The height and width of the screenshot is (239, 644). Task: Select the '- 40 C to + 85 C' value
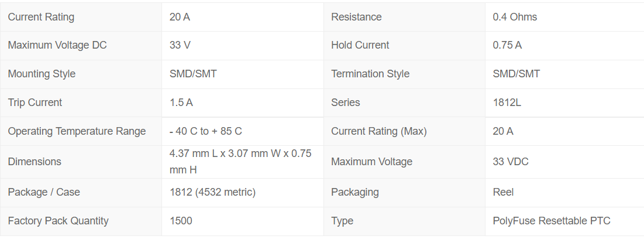(213, 131)
